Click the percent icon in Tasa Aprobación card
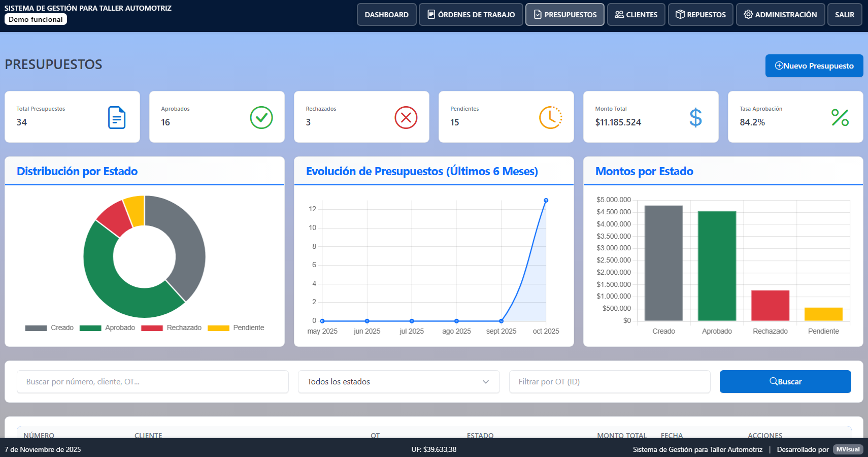The image size is (868, 457). click(x=840, y=118)
